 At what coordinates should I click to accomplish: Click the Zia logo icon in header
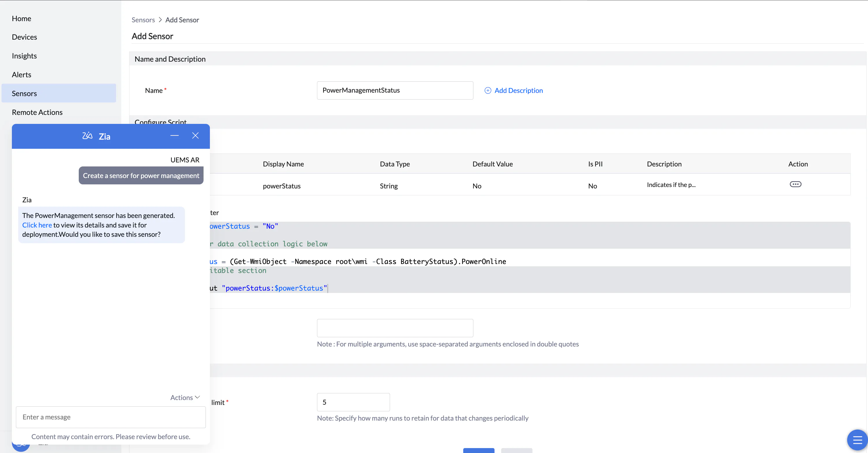pyautogui.click(x=87, y=136)
